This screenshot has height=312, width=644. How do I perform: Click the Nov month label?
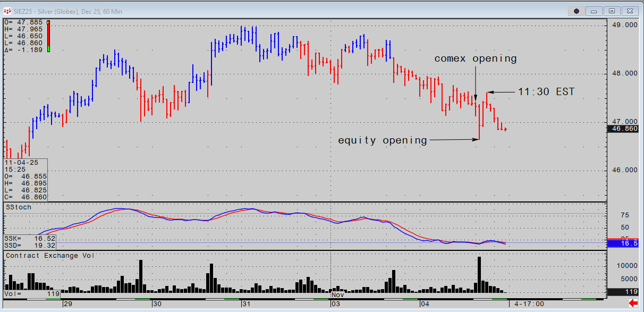coord(338,294)
